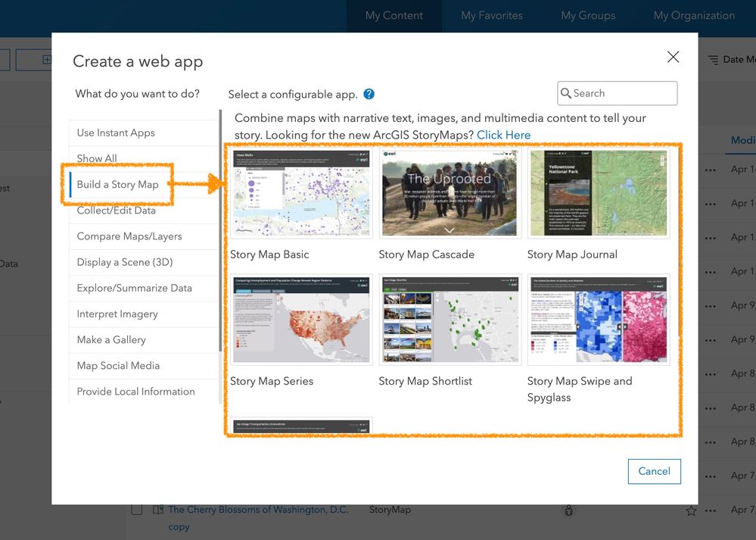
Task: Open the Date Modified sort dropdown
Action: pyautogui.click(x=738, y=59)
